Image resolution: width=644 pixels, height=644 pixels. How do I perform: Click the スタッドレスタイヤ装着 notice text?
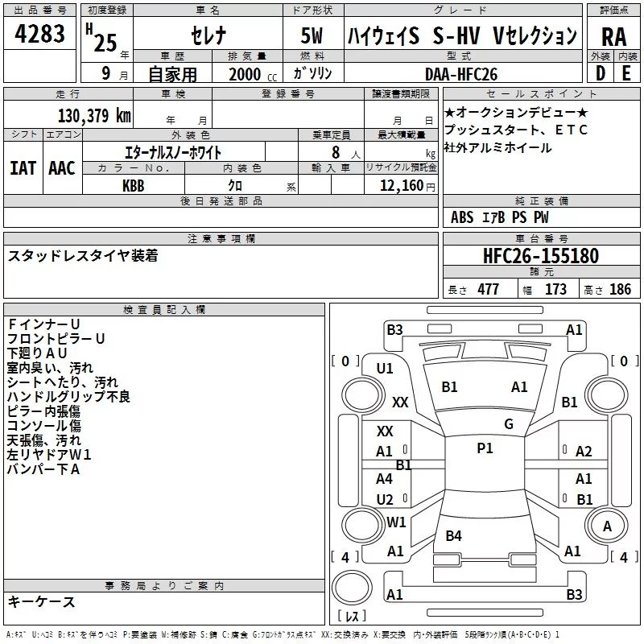point(83,255)
